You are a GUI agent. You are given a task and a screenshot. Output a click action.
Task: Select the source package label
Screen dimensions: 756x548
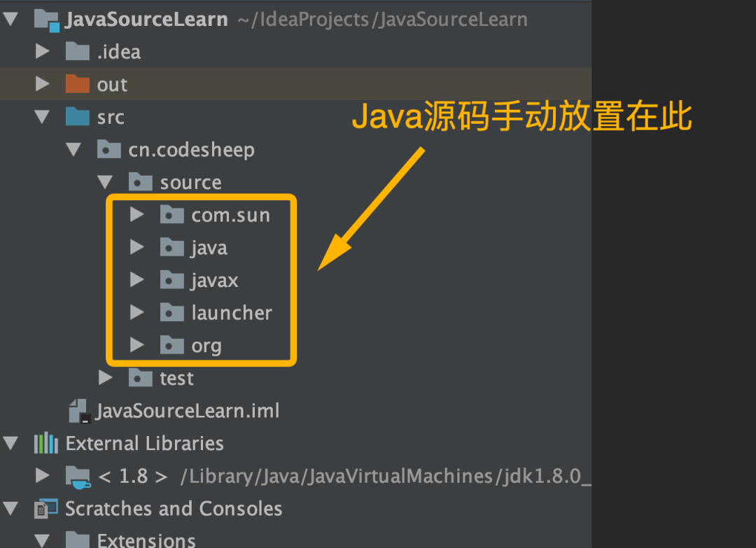pos(190,183)
